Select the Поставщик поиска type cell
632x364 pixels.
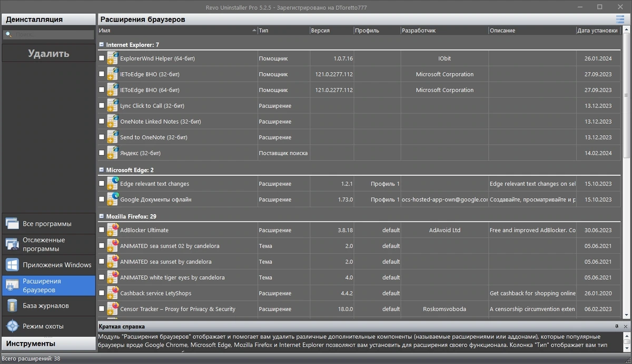pyautogui.click(x=283, y=153)
